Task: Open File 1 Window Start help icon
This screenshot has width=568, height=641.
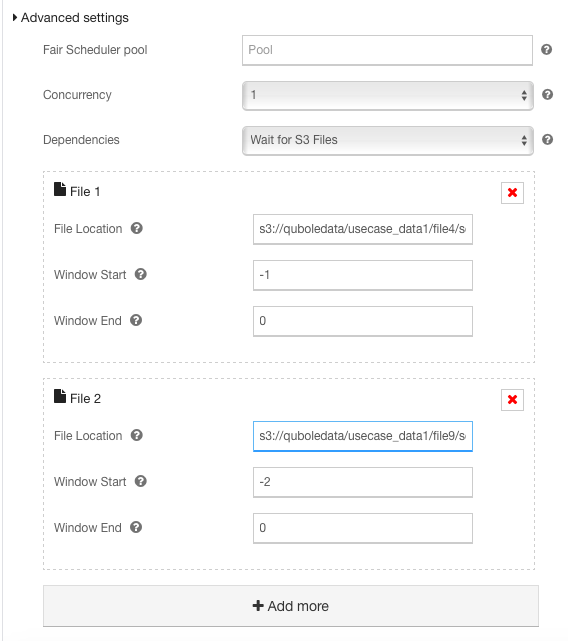Action: [x=140, y=274]
